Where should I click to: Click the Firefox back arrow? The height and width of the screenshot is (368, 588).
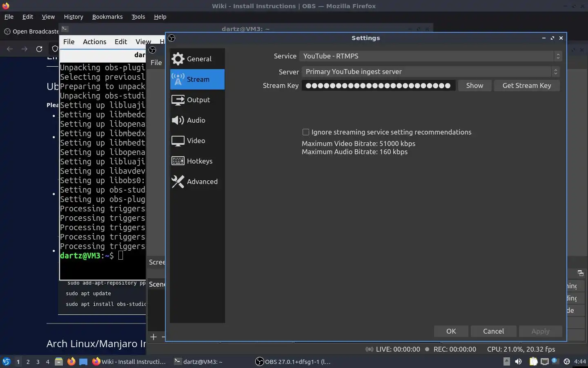10,49
